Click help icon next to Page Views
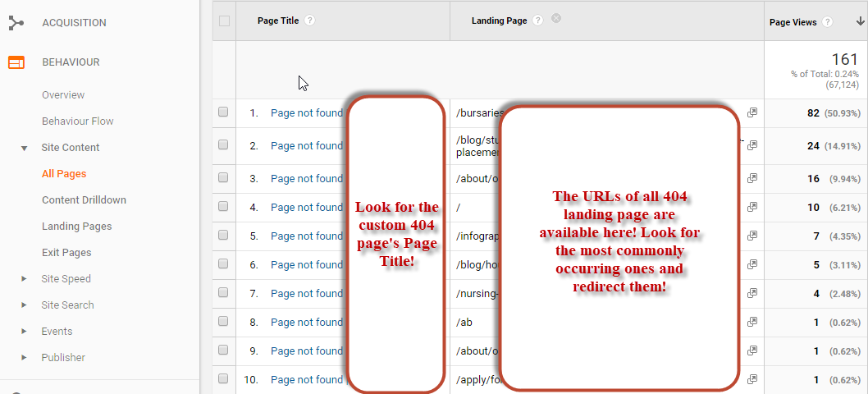 pos(828,22)
